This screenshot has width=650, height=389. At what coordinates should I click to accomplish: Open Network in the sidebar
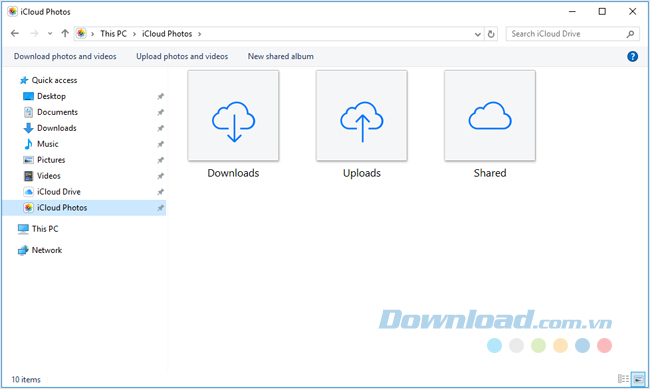(x=40, y=250)
